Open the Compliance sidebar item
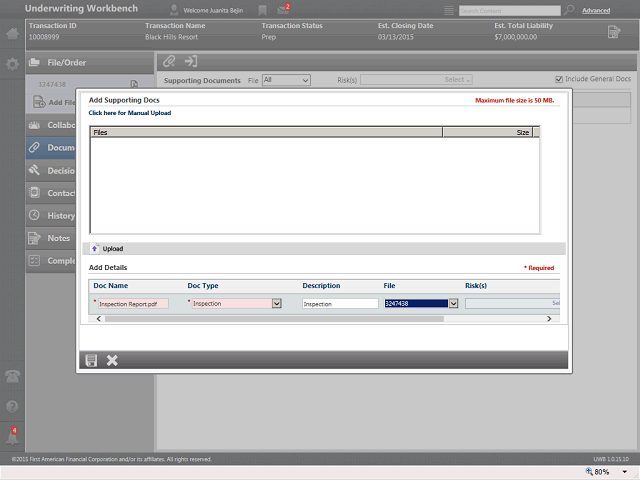The width and height of the screenshot is (640, 480). point(51,260)
